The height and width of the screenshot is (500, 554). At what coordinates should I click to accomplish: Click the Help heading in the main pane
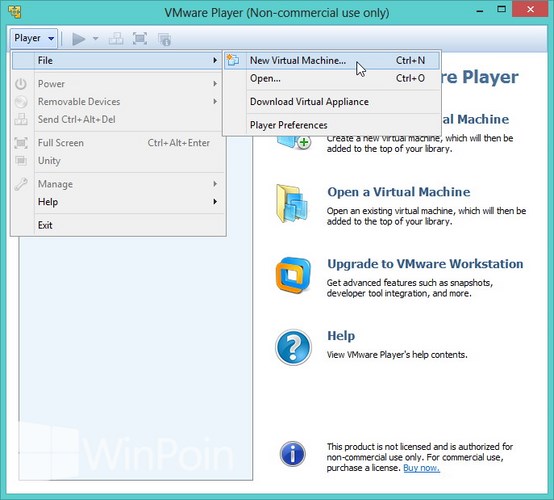pos(341,336)
